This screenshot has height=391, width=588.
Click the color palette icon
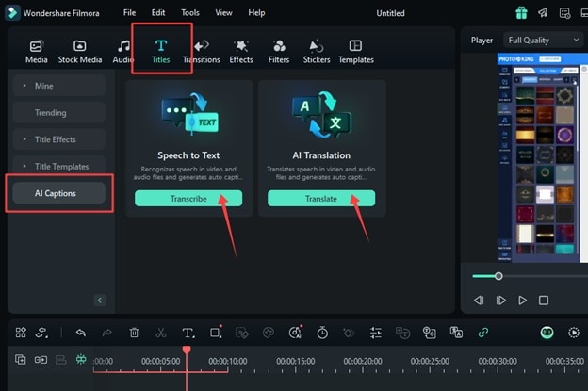(x=269, y=333)
